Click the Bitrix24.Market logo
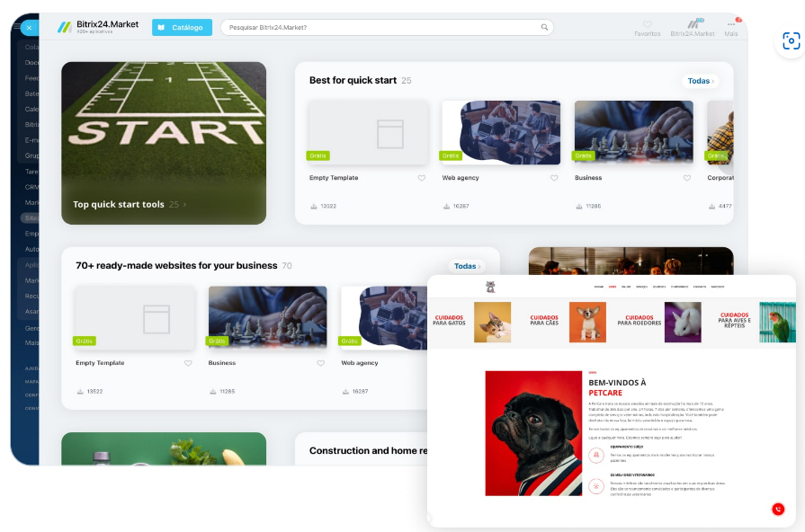Viewport: 805px width, 532px height. click(x=97, y=27)
